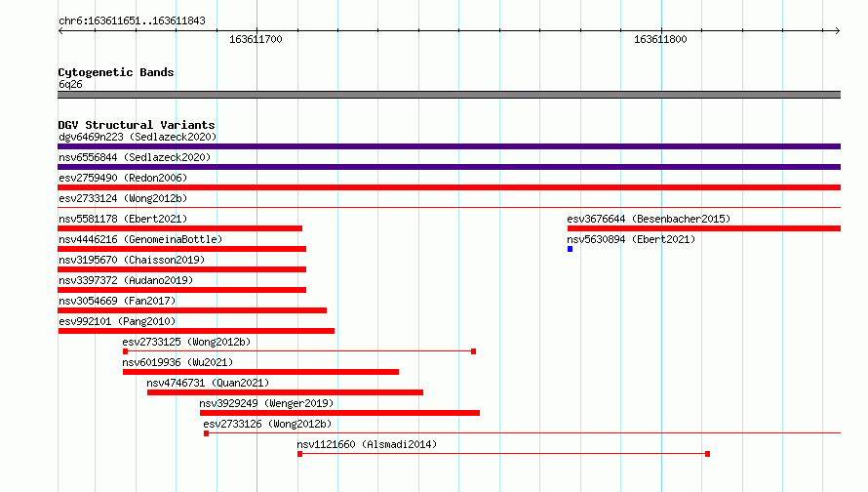Select nsv4746731 (Quan2021) label

point(208,383)
